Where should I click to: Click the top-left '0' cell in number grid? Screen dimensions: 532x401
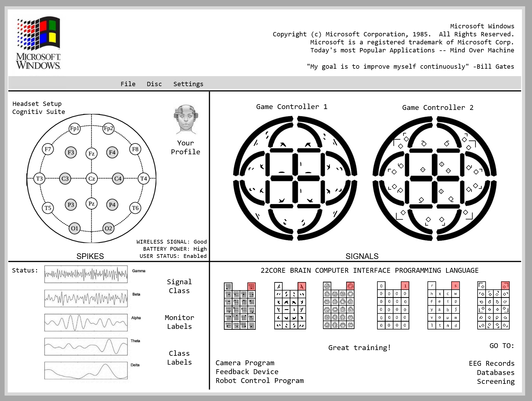(x=381, y=286)
